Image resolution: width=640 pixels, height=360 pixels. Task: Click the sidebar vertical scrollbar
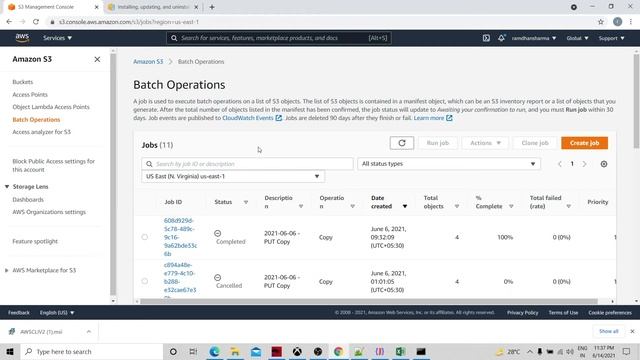pyautogui.click(x=113, y=173)
